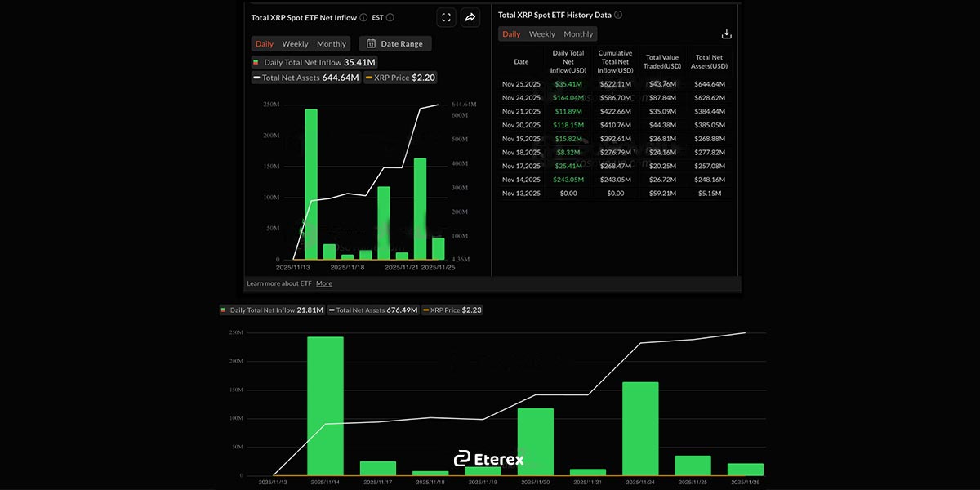Toggle Total Net Assets 644.64M series
This screenshot has width=980, height=490.
coord(305,78)
